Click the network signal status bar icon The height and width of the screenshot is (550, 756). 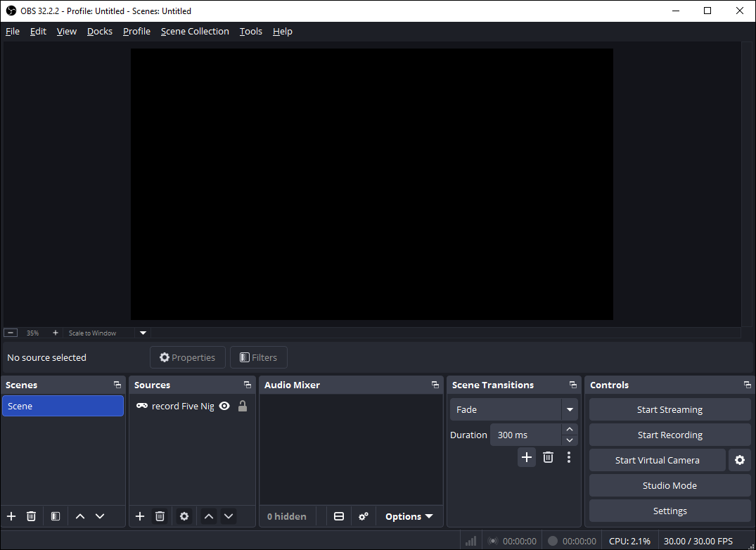click(470, 541)
